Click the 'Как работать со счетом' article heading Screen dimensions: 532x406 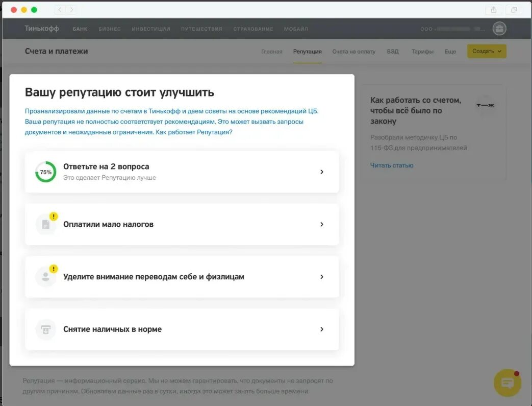point(416,110)
